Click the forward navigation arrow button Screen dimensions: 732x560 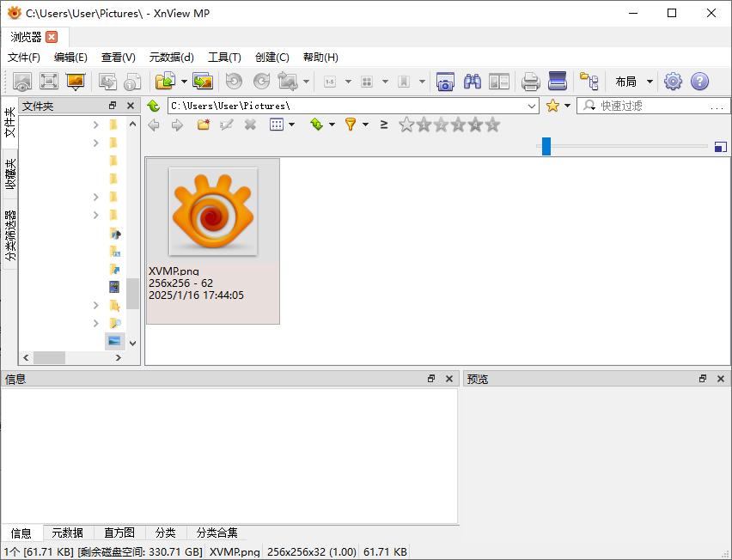177,125
